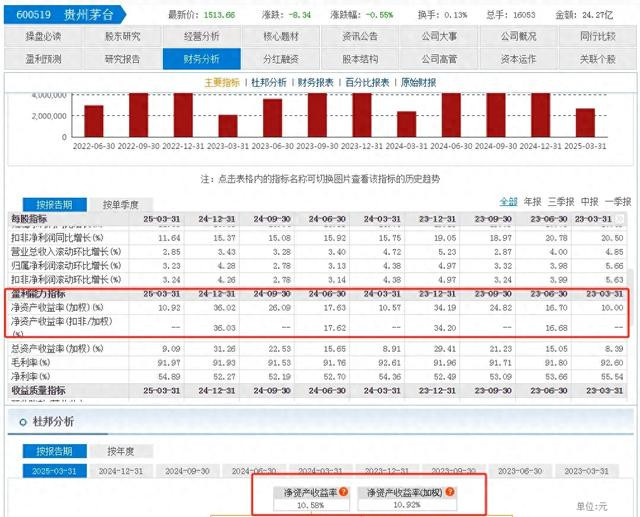Filter reports by 年报
Viewport: 640px width, 517px height.
click(x=533, y=202)
